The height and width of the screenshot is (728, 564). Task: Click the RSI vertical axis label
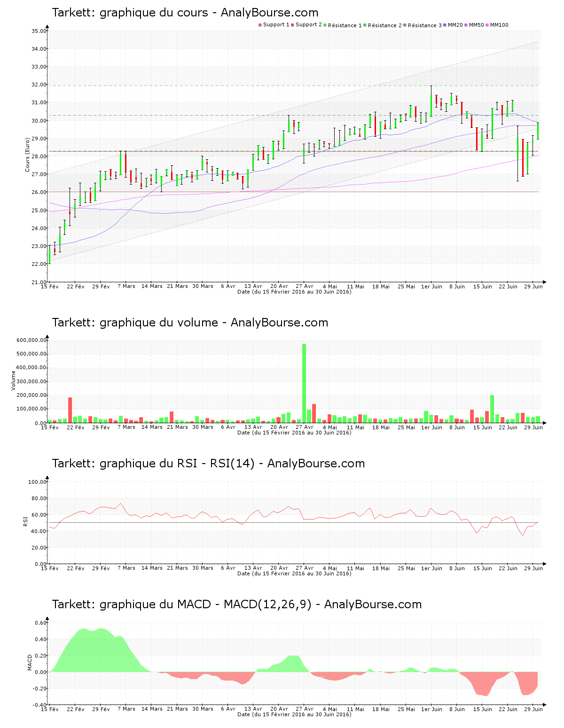tap(25, 520)
